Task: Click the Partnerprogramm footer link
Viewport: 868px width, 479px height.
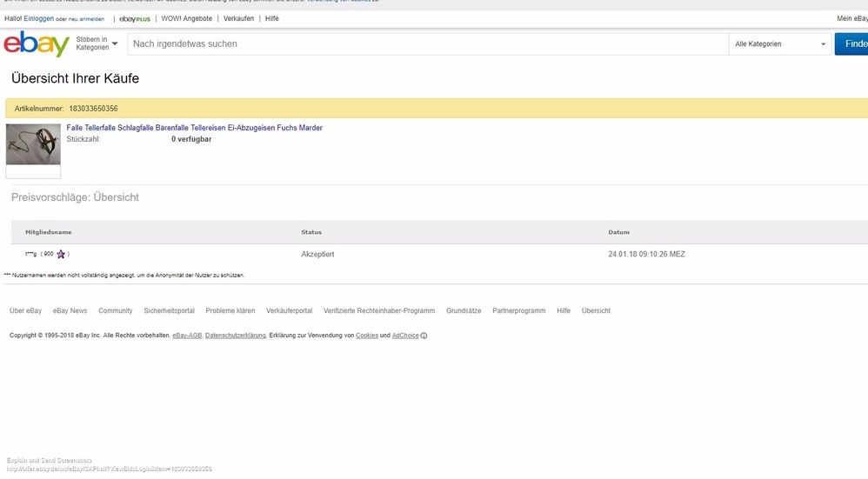Action: [518, 310]
